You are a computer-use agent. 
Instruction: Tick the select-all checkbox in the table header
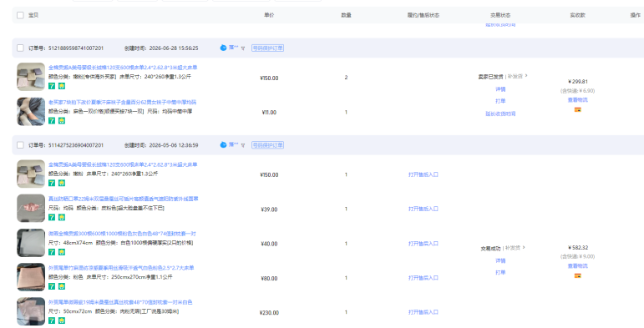tap(20, 15)
